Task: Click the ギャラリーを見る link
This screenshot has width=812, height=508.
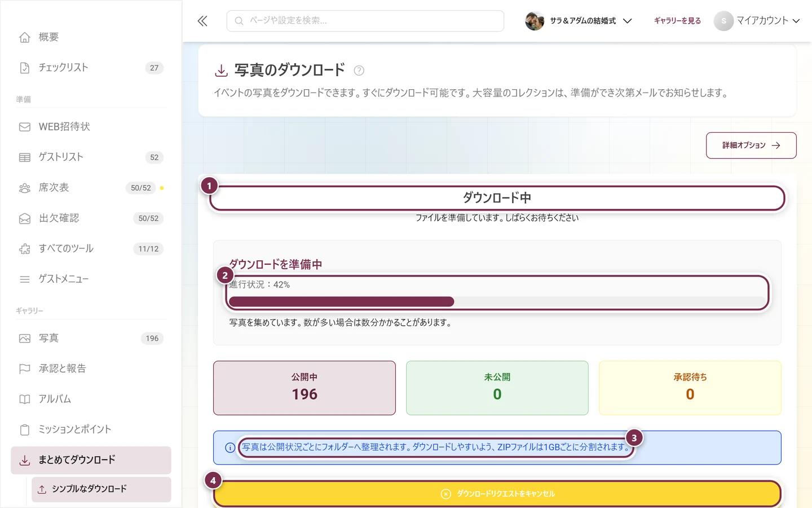Action: tap(677, 21)
